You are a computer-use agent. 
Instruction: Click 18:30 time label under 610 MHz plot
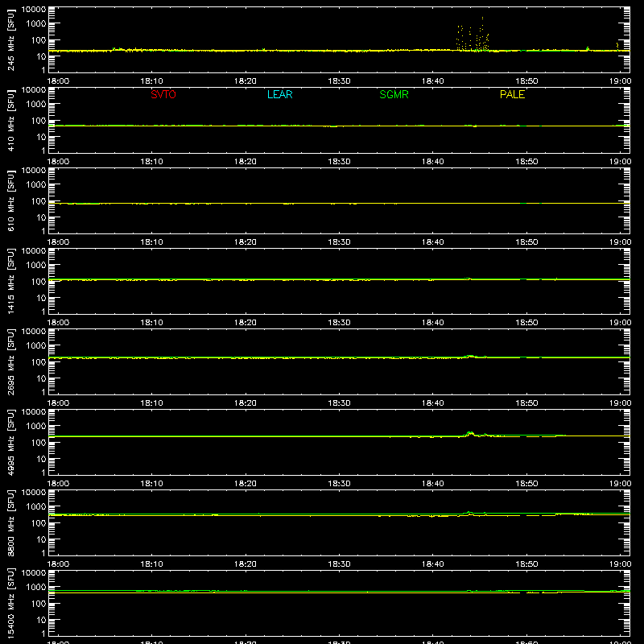[339, 242]
